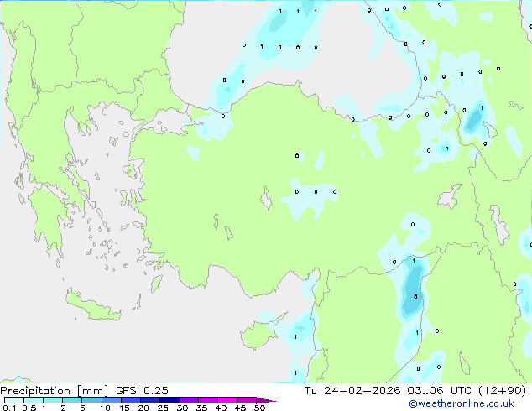Select the 25–30 mm dark blue swatch
This screenshot has width=532, height=411.
click(170, 400)
